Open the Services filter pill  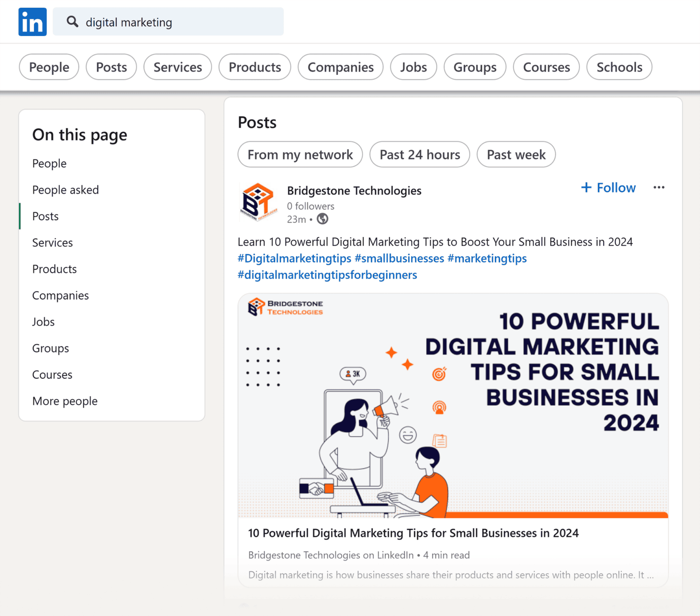(x=177, y=67)
